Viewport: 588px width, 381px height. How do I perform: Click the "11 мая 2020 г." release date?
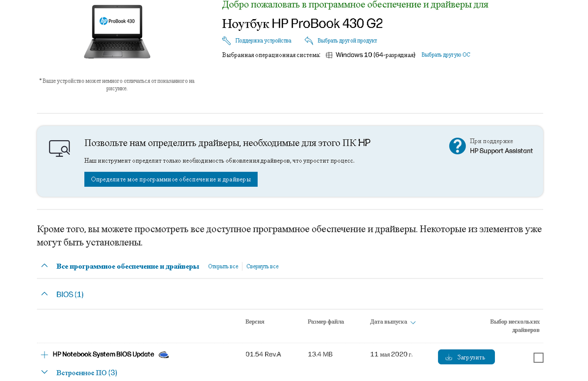392,355
